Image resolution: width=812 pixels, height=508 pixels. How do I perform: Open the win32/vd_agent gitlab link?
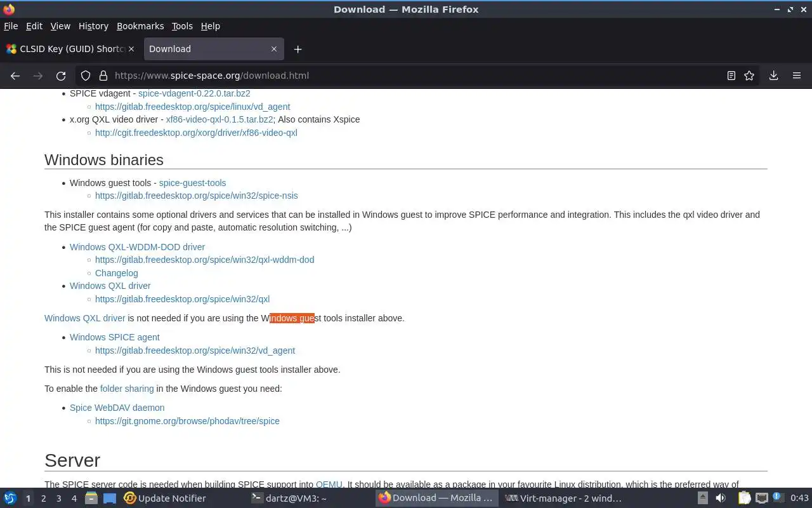pyautogui.click(x=195, y=351)
